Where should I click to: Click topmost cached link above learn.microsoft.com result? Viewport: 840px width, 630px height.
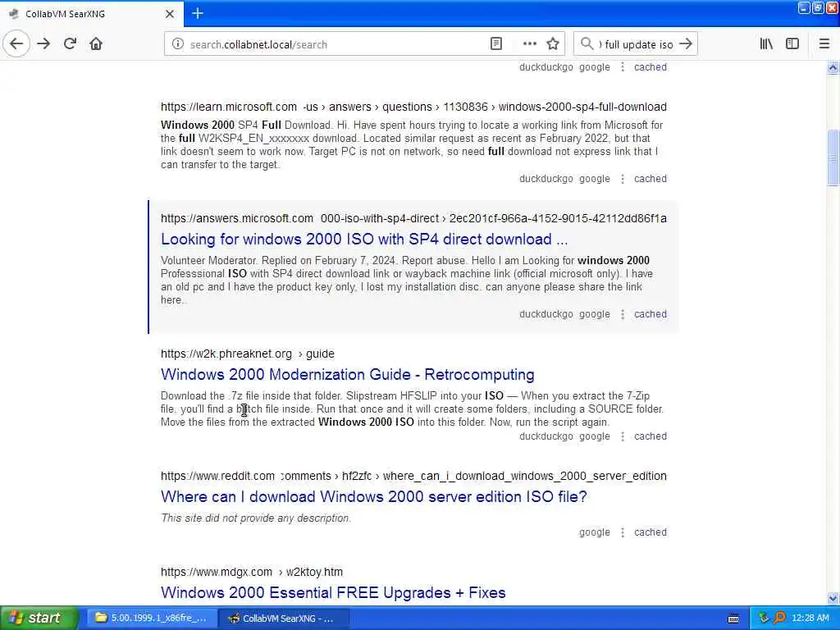(x=651, y=67)
